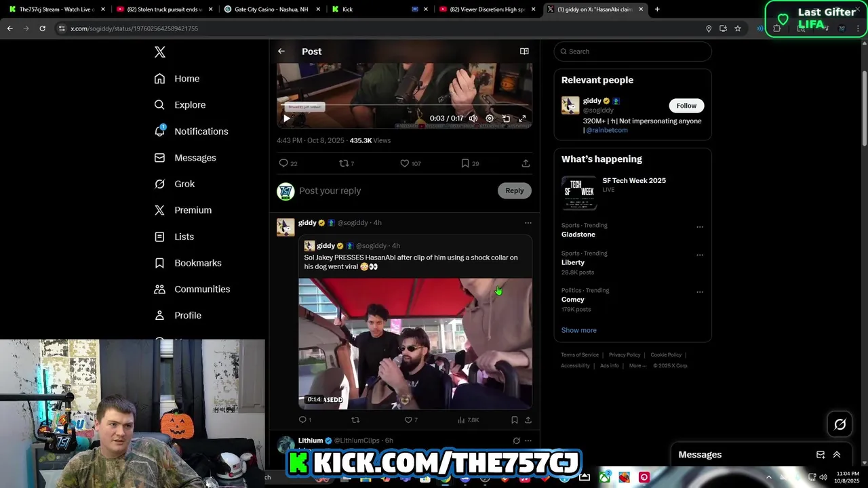Image resolution: width=868 pixels, height=488 pixels.
Task: Open Terms of Service link
Action: coord(580,355)
